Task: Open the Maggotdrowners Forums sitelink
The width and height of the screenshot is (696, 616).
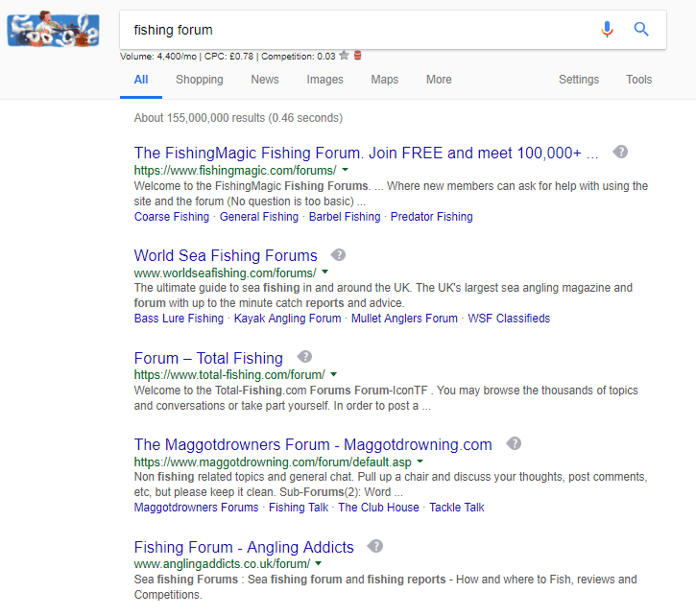Action: [x=196, y=508]
